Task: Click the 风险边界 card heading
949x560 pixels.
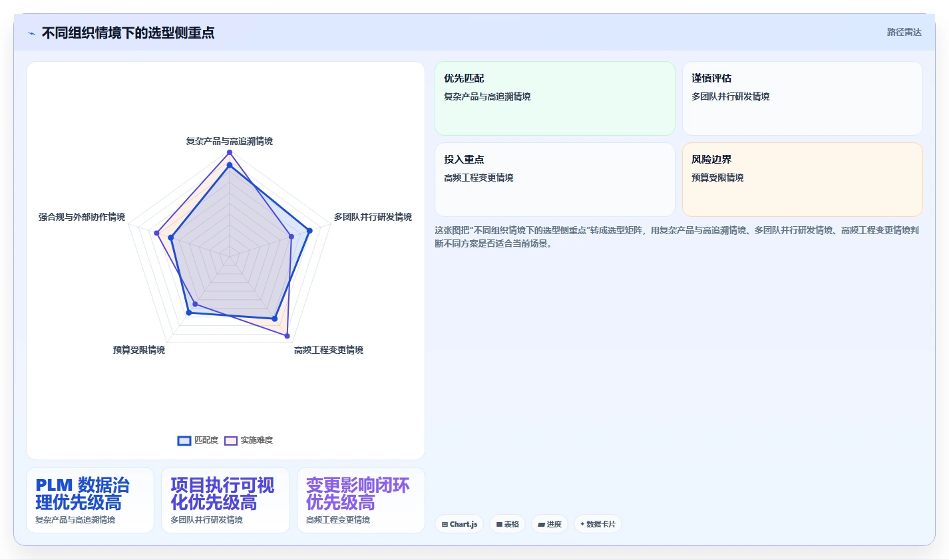Action: [711, 159]
